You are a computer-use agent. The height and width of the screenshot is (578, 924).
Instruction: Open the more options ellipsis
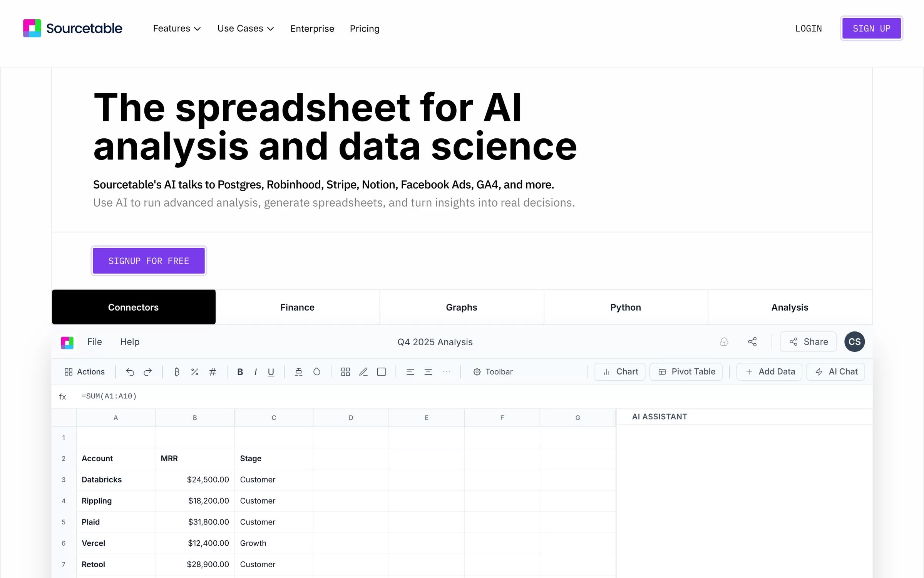(x=446, y=372)
